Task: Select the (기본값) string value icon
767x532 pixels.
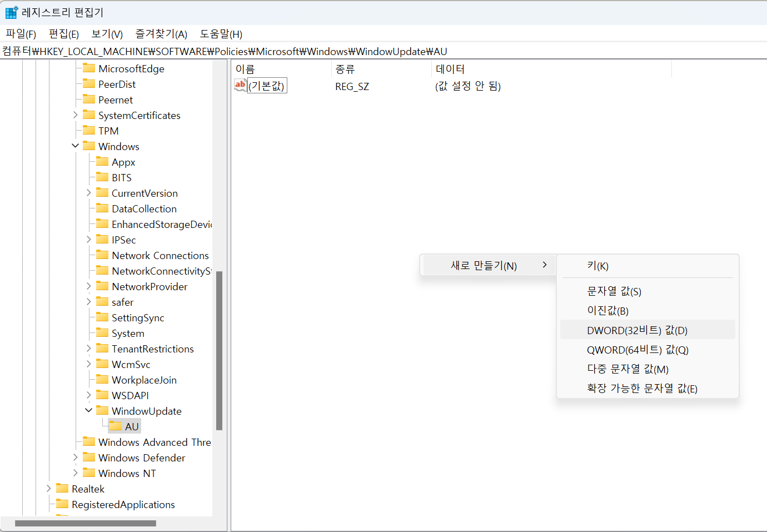Action: point(240,85)
